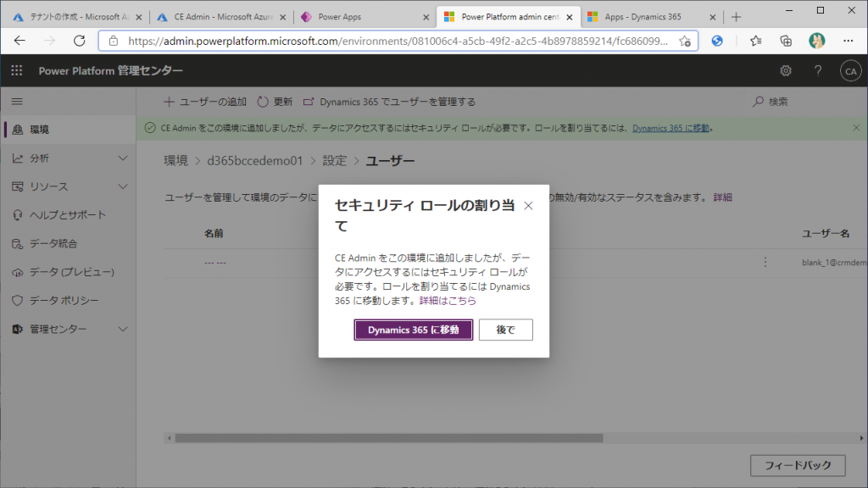The height and width of the screenshot is (488, 868).
Task: Click the Power Platform 管理センター title
Action: pos(111,71)
